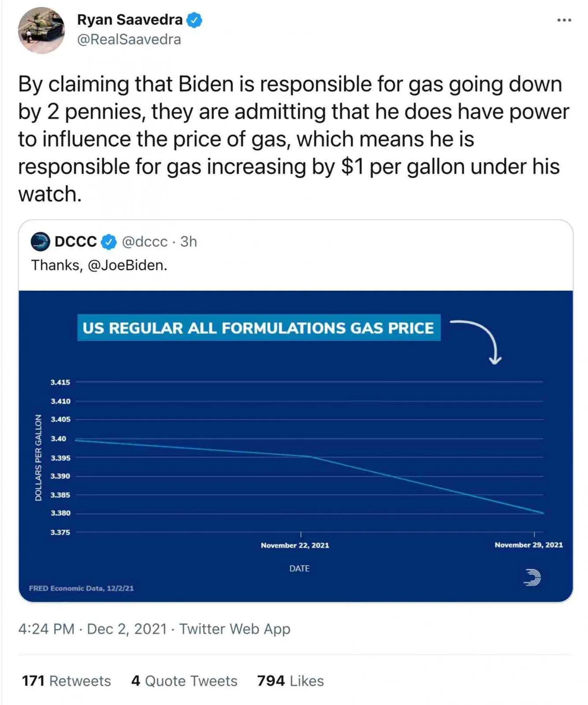Click the verified badge beside Ryan Saavedra
Viewport: 588px width, 705px height.
pos(194,20)
